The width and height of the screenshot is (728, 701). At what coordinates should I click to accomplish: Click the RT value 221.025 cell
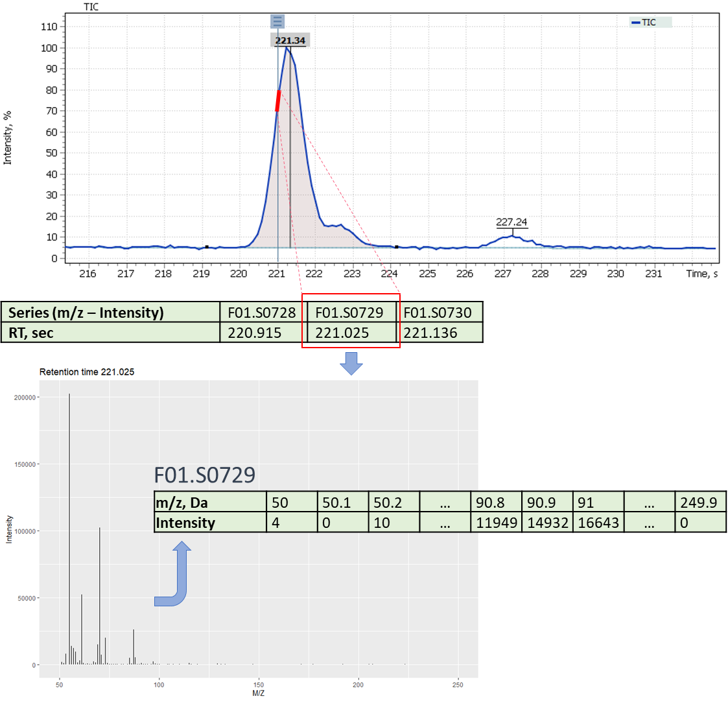pyautogui.click(x=349, y=333)
